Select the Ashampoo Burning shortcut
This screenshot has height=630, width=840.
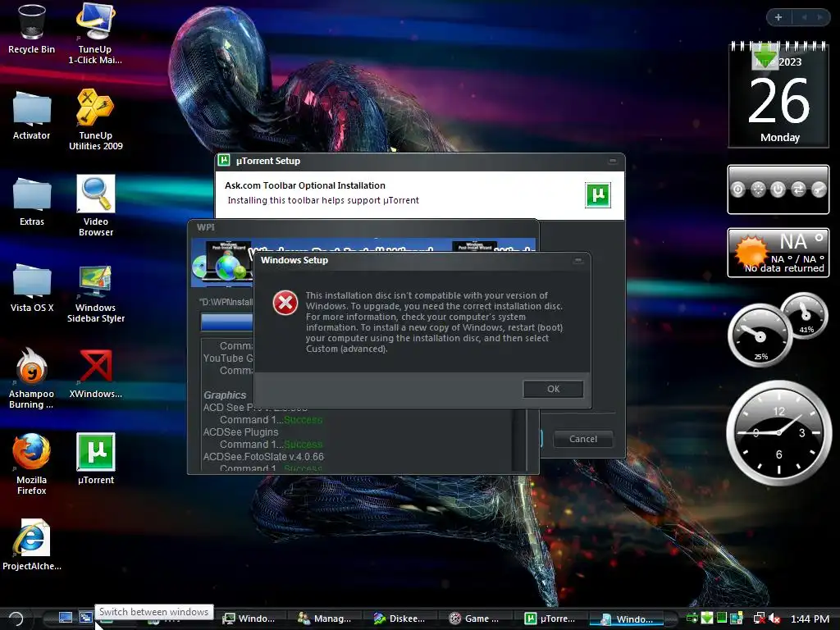point(31,377)
